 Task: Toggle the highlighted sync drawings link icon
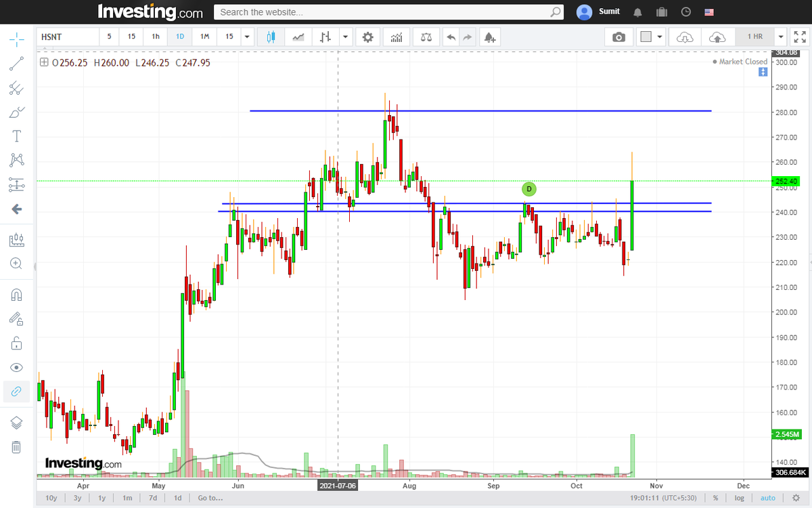point(16,391)
